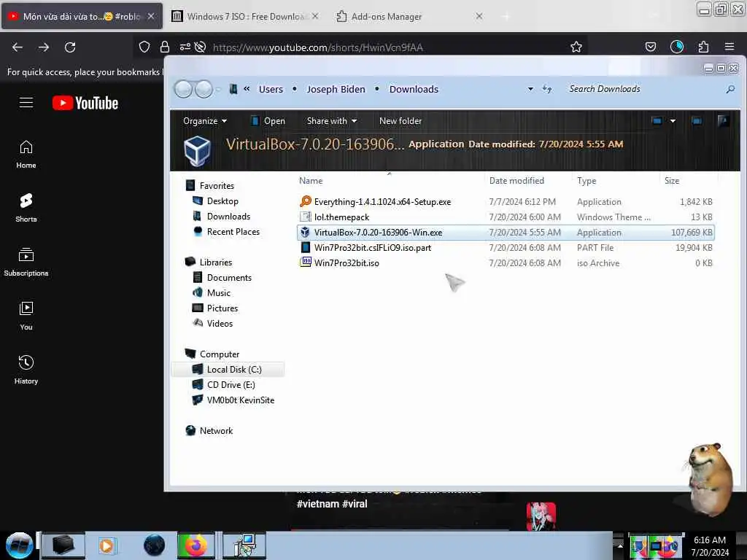Close the Windows 7 ISO tab
Viewport: 747px width, 560px height.
(315, 16)
